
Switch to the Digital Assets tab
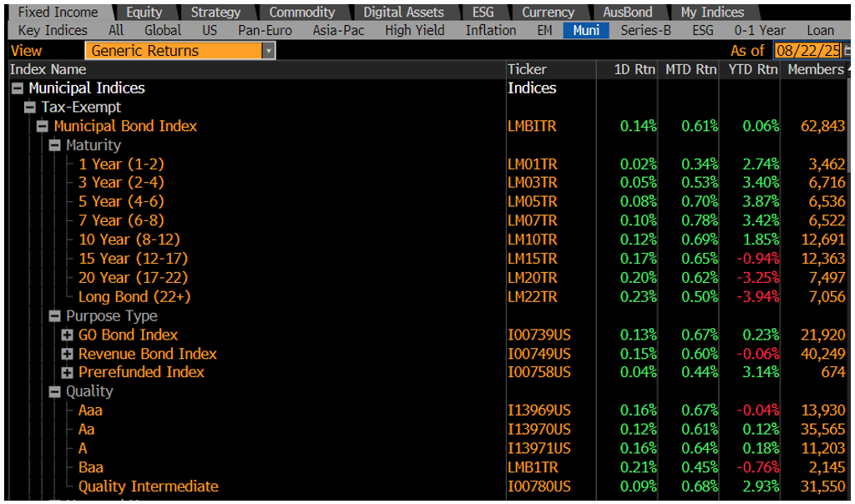[x=403, y=13]
